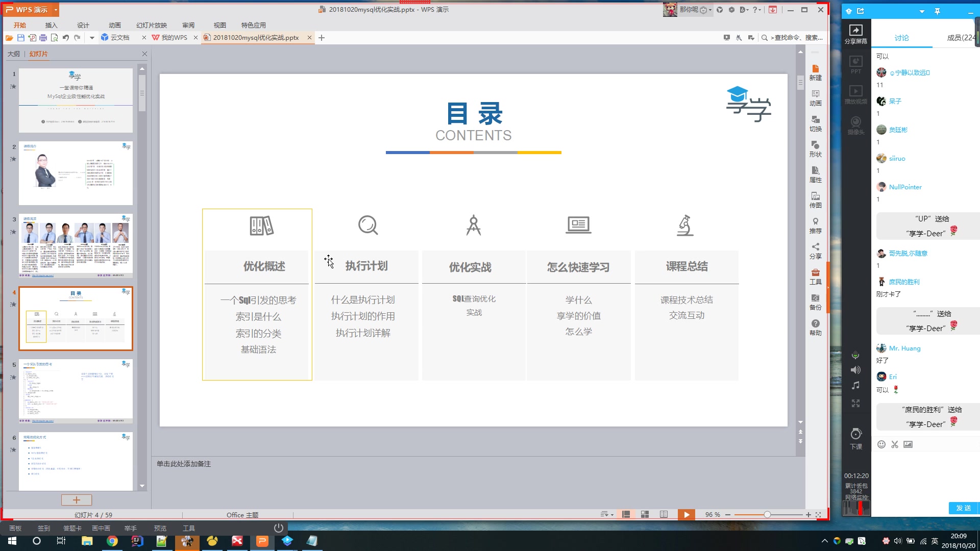
Task: Zoom in with the plus button
Action: [808, 514]
